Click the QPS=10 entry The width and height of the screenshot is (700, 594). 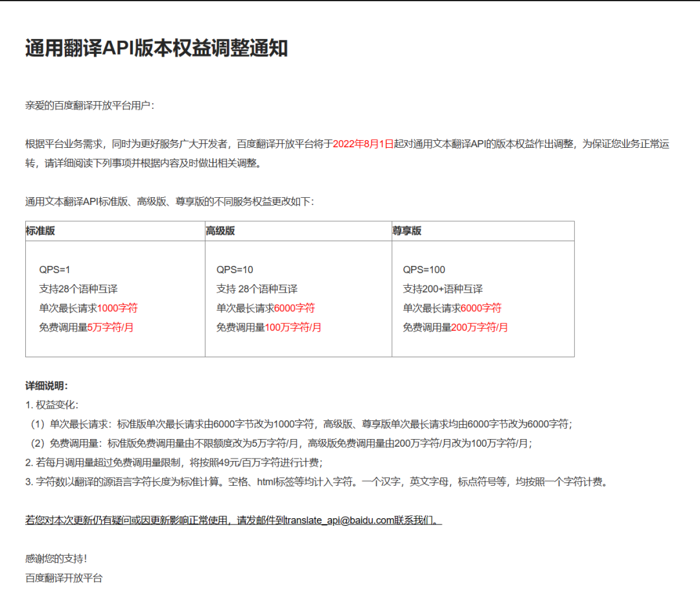pyautogui.click(x=235, y=270)
